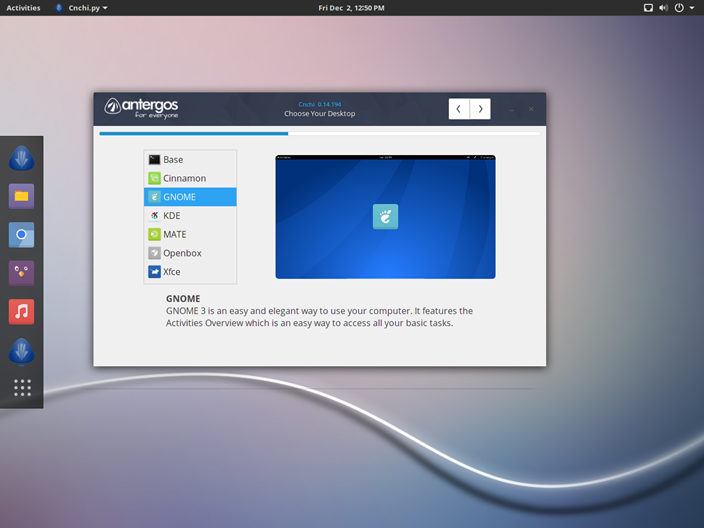Click the Openbox logo icon
704x528 pixels.
(154, 253)
